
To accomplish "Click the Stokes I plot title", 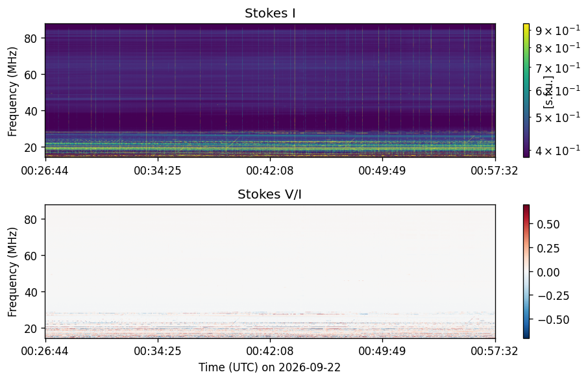I will click(270, 14).
